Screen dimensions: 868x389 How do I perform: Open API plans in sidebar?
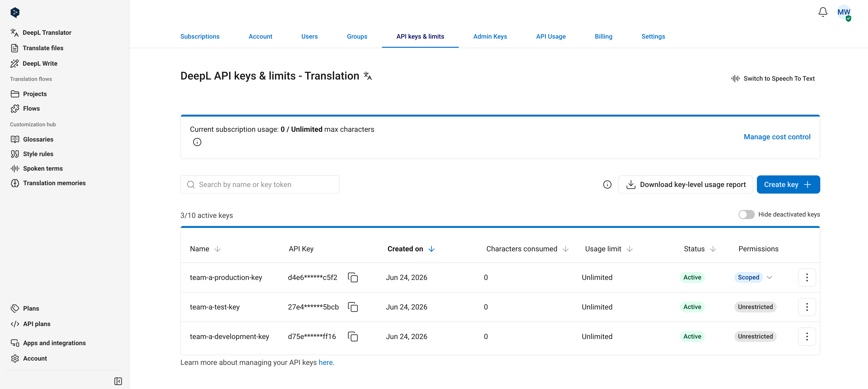click(31, 324)
